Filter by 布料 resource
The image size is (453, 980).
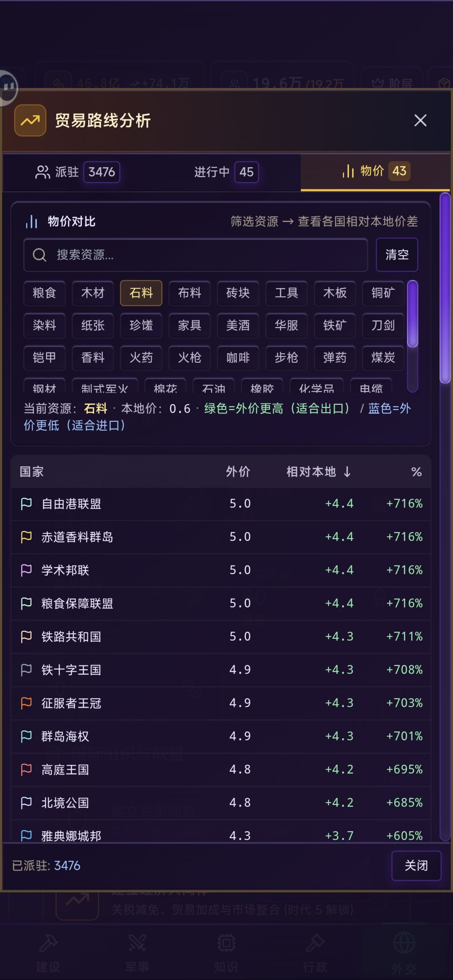tap(190, 293)
